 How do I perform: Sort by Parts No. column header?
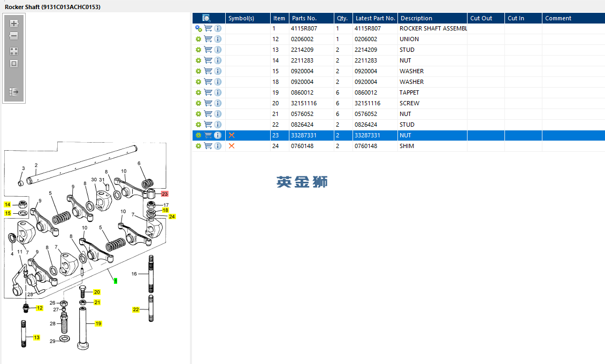(x=311, y=18)
